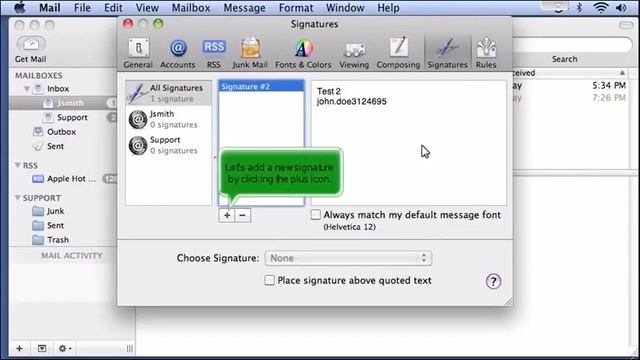Open Edit menu
The image size is (640, 360).
click(113, 8)
